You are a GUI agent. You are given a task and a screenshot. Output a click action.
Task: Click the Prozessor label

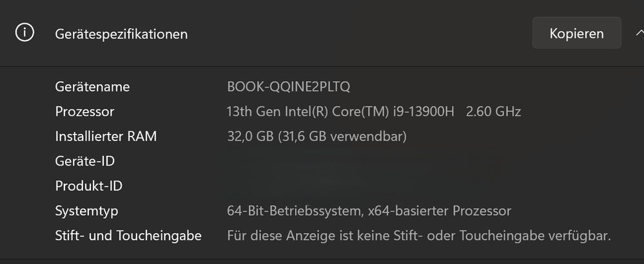(x=84, y=111)
